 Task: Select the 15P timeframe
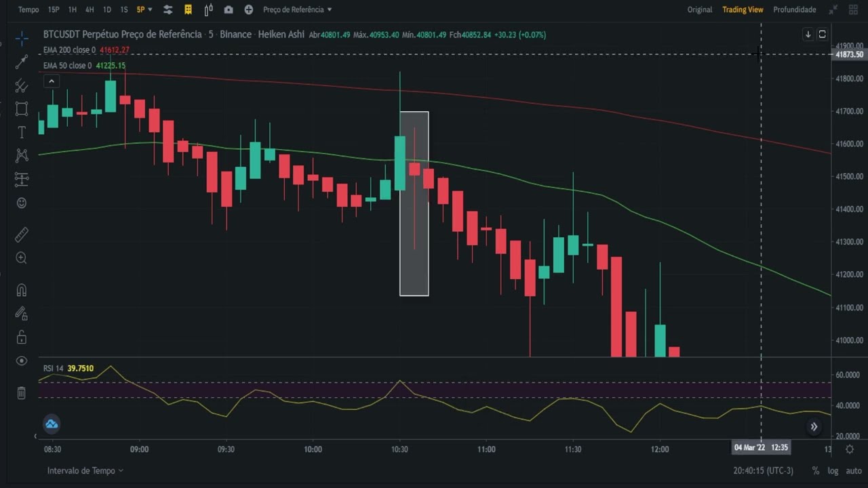pyautogui.click(x=54, y=9)
